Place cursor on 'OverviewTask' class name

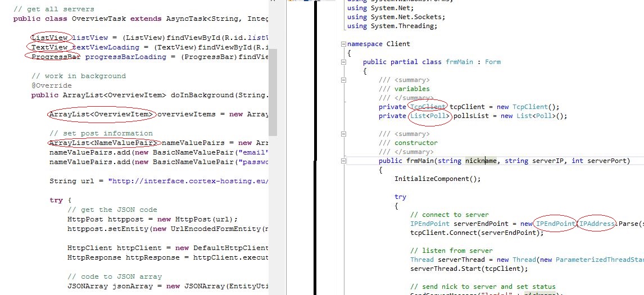click(98, 19)
